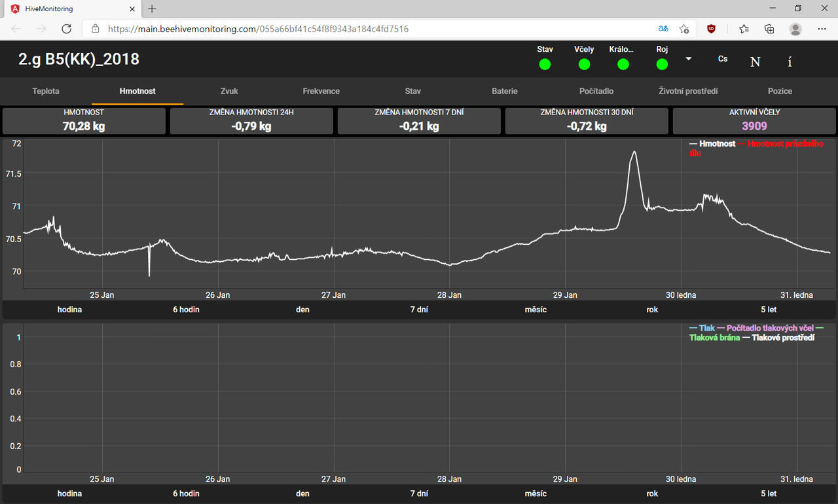This screenshot has height=504, width=838.
Task: Click the green Stav status indicator
Action: [x=544, y=64]
